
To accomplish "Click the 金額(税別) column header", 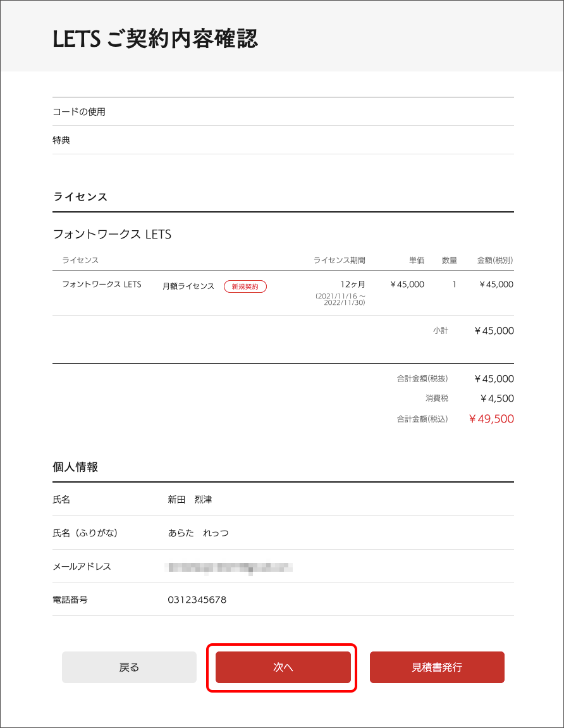I will (x=494, y=261).
